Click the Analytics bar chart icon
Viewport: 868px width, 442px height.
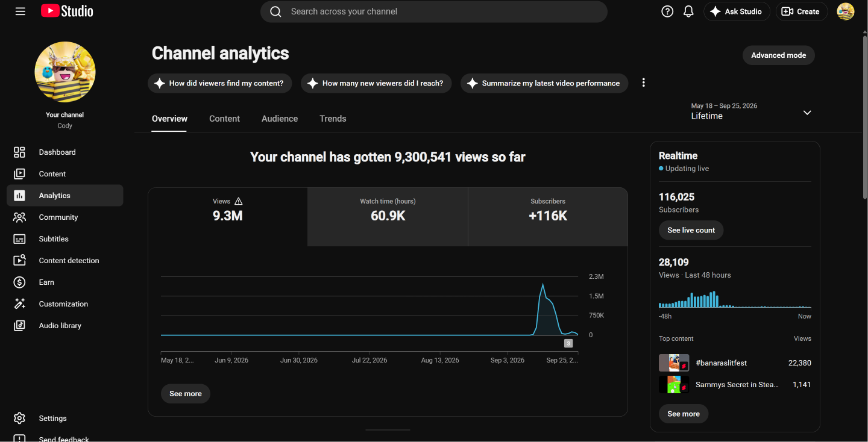click(x=19, y=196)
